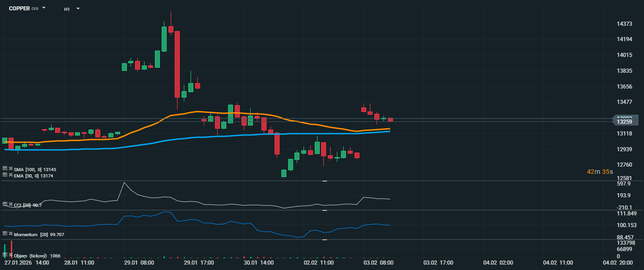Viewport: 644px width, 270px height.
Task: Open settings for the CCI [20] indicator
Action: (x=5, y=205)
